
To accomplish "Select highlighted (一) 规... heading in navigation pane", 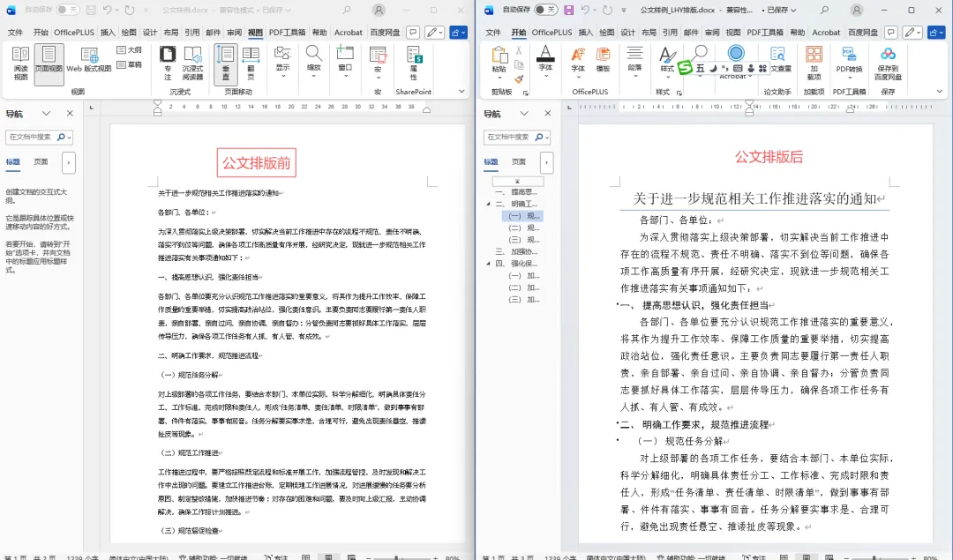I will click(x=523, y=215).
